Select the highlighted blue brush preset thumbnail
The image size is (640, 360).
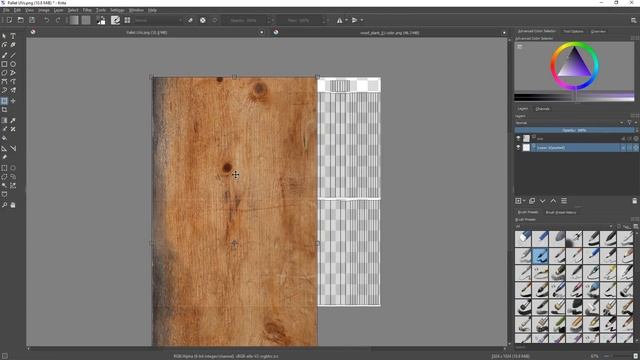pyautogui.click(x=540, y=256)
